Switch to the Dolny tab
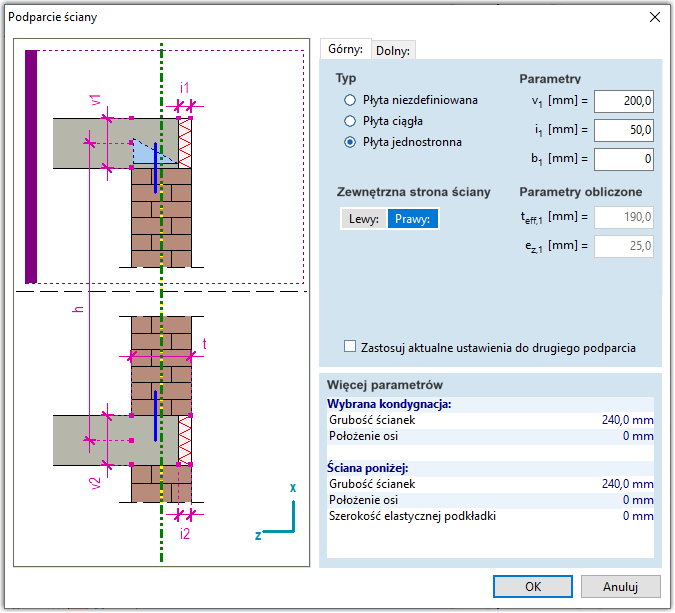 (x=393, y=50)
